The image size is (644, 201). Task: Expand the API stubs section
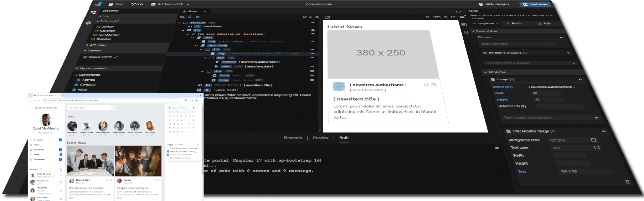coord(96,45)
